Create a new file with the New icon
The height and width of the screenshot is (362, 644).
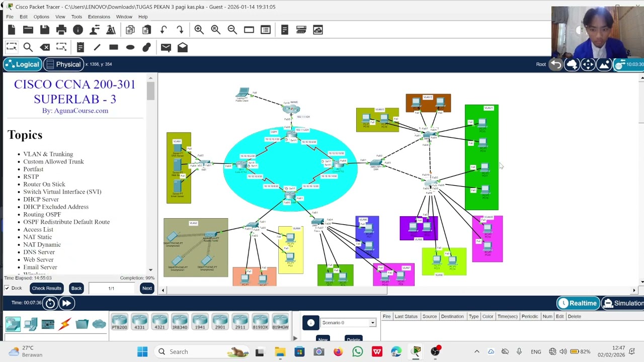(x=12, y=30)
